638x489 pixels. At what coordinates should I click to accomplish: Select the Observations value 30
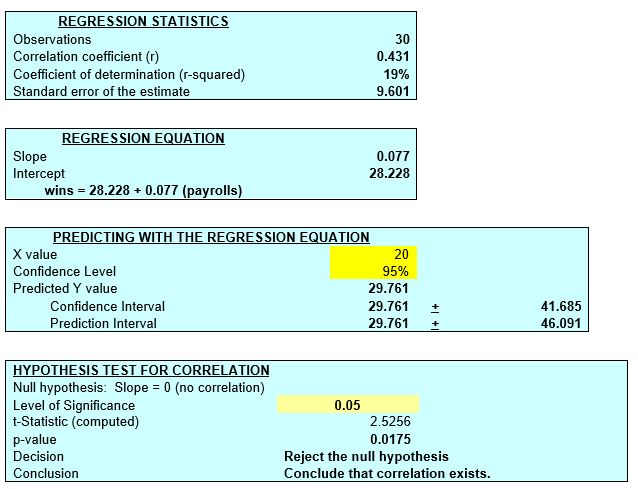click(402, 39)
